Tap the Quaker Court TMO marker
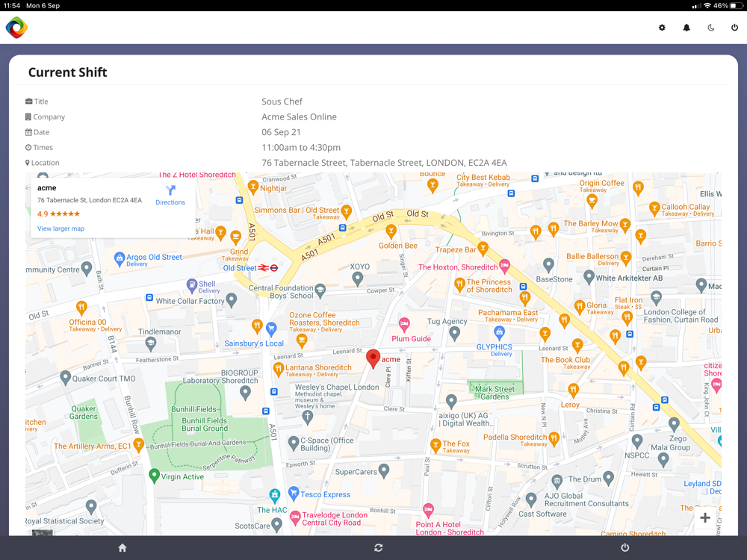 click(65, 378)
